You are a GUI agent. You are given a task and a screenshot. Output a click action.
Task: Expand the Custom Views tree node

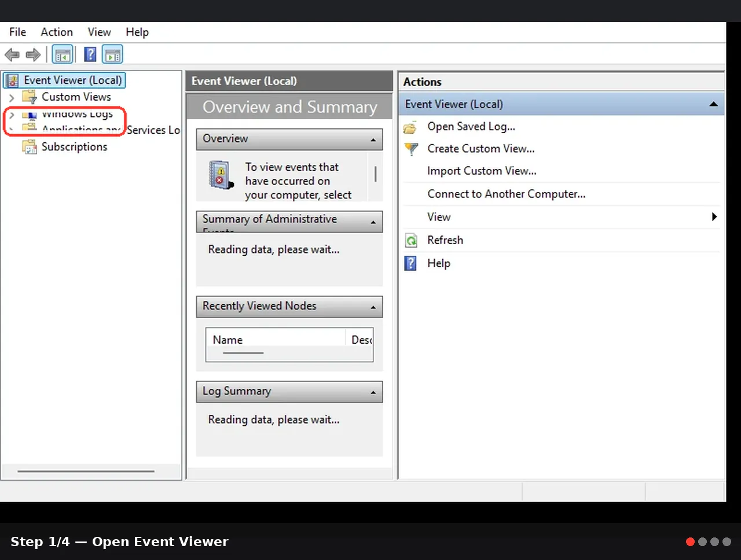pyautogui.click(x=12, y=98)
